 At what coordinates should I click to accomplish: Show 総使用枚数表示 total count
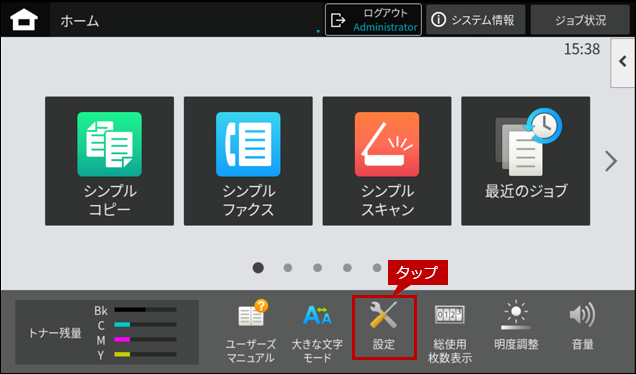[x=450, y=333]
